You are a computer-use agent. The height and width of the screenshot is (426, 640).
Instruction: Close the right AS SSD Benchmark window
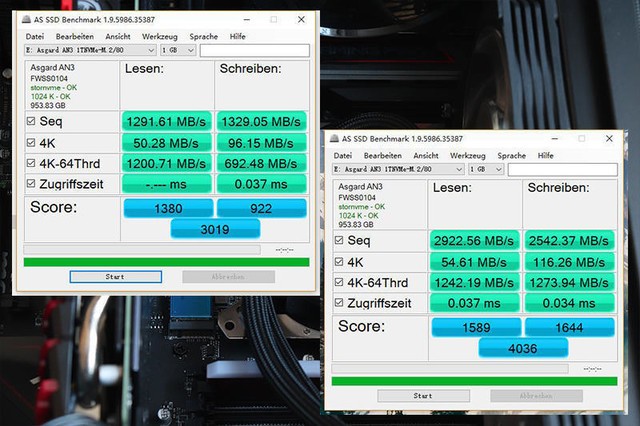(609, 138)
